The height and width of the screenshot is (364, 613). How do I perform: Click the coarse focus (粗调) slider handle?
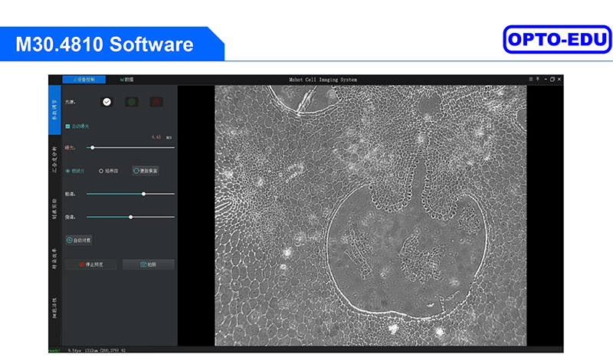click(x=143, y=194)
